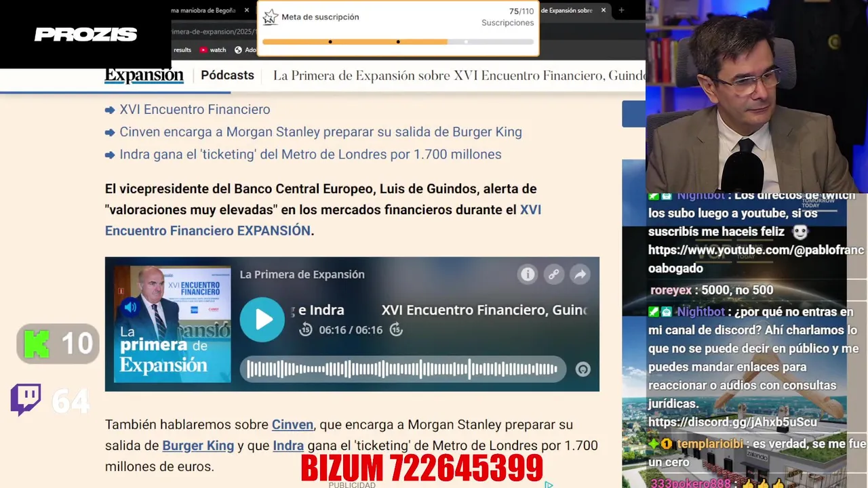
Task: Open Indra gana el ticketing link
Action: point(311,155)
